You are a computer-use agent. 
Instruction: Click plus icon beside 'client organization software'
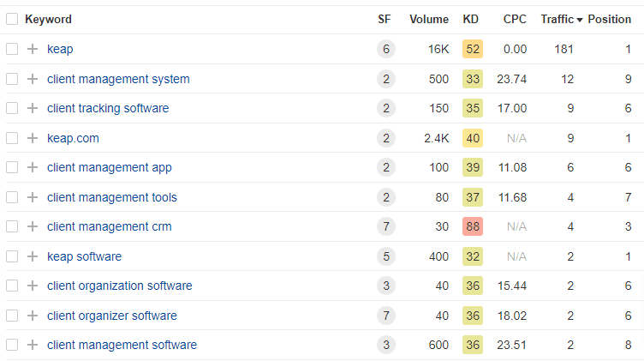pos(33,286)
